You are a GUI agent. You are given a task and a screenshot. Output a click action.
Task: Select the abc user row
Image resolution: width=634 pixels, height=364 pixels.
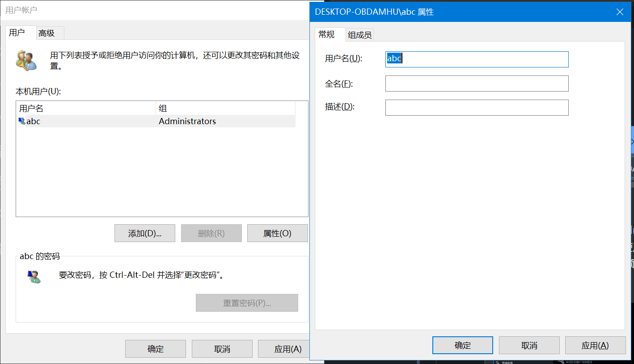pyautogui.click(x=156, y=121)
